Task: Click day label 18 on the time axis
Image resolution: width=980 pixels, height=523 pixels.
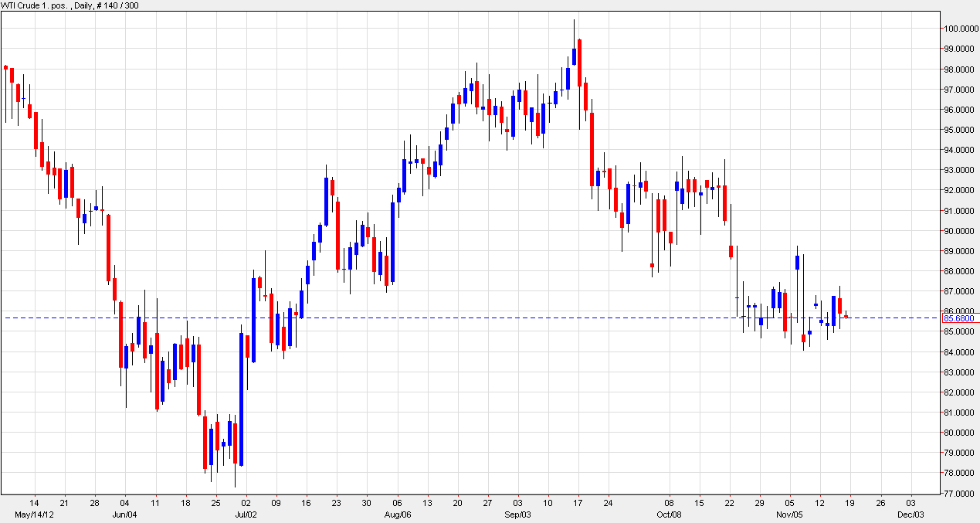Action: tap(185, 501)
